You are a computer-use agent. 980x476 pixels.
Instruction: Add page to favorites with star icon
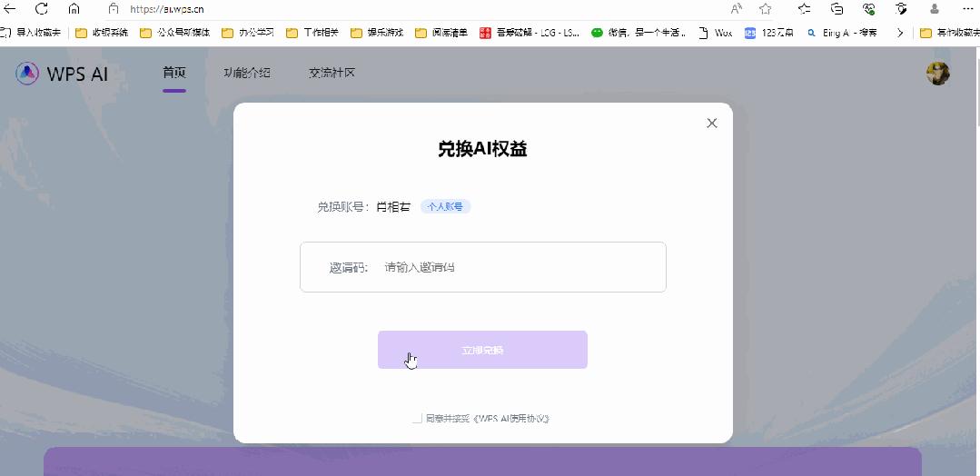tap(766, 9)
